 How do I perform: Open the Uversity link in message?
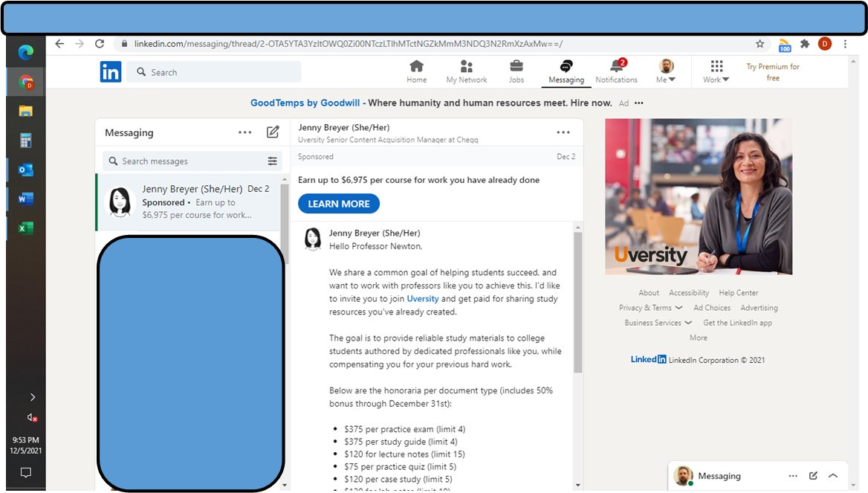click(422, 299)
